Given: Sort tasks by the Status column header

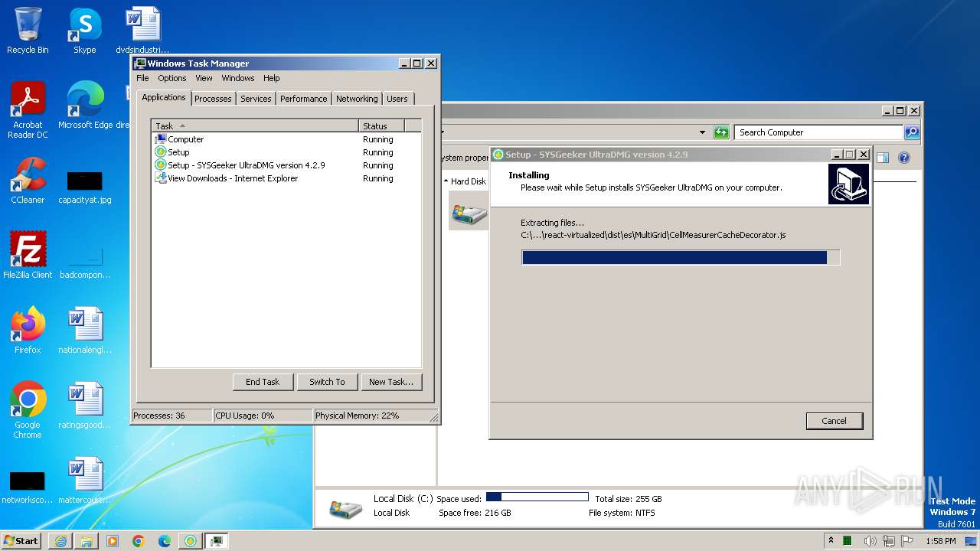Looking at the screenshot, I should click(x=381, y=126).
